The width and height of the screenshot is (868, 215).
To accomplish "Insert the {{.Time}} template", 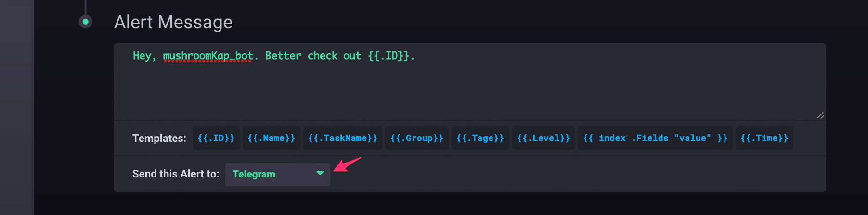I will click(764, 139).
